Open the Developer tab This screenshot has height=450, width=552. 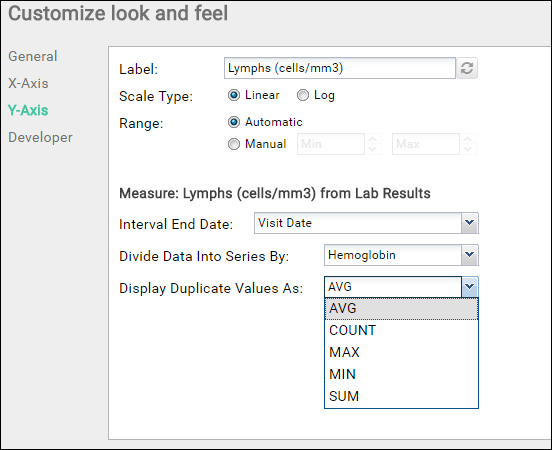pyautogui.click(x=40, y=137)
